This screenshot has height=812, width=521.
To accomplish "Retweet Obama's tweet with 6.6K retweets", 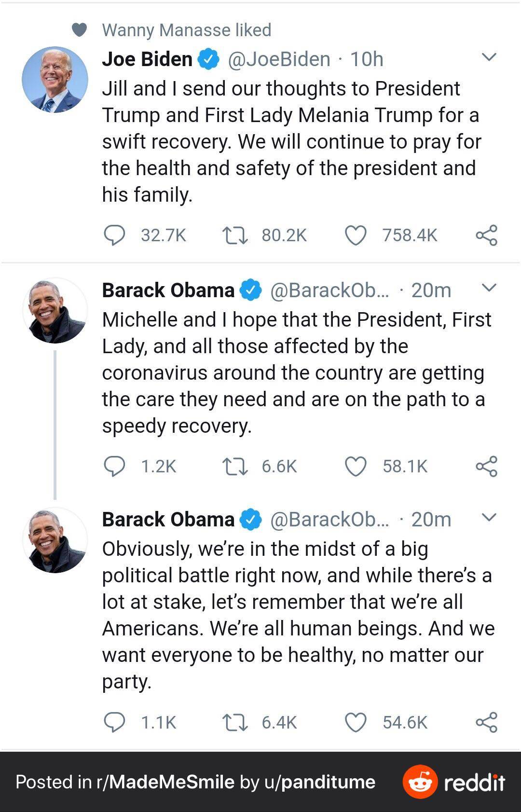I will tap(235, 467).
